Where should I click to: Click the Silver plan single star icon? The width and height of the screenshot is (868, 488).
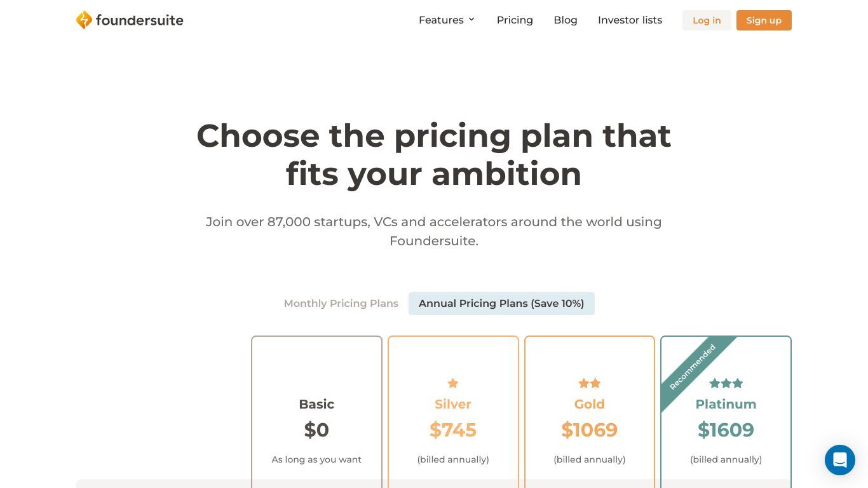pos(453,383)
